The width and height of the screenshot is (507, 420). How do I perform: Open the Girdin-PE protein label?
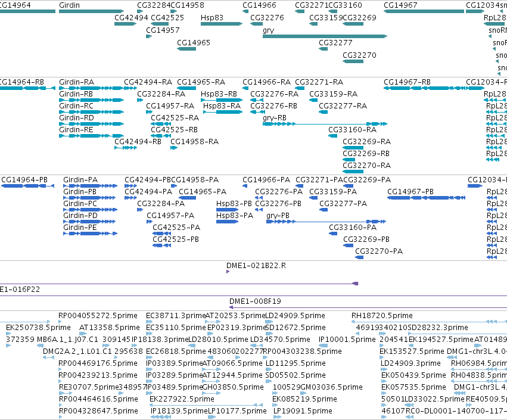pyautogui.click(x=80, y=228)
